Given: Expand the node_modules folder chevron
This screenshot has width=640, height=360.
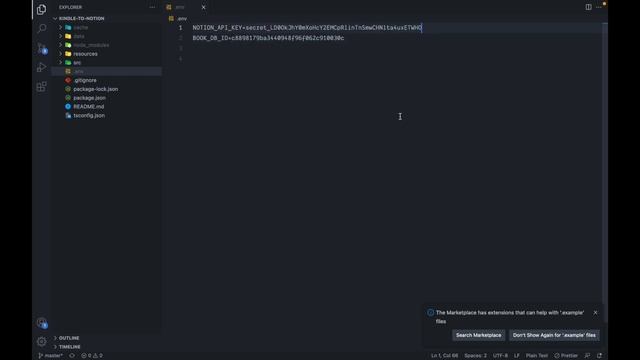Looking at the screenshot, I should tap(60, 45).
